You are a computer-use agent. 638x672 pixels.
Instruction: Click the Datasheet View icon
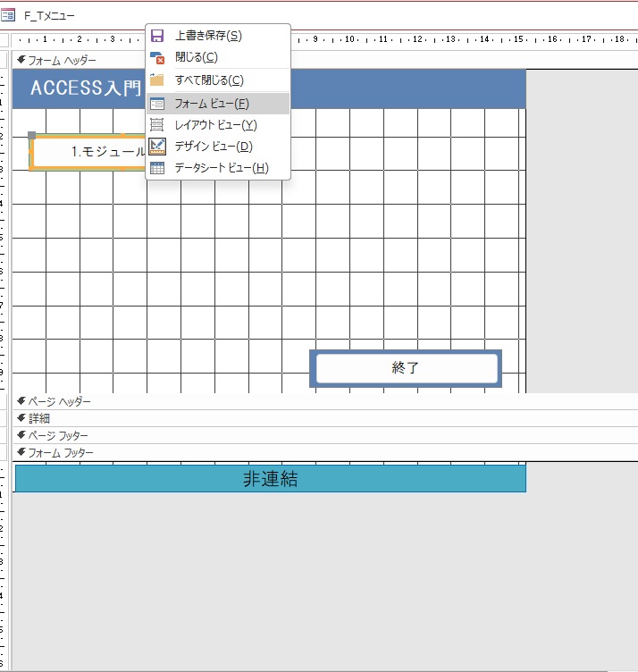[157, 168]
